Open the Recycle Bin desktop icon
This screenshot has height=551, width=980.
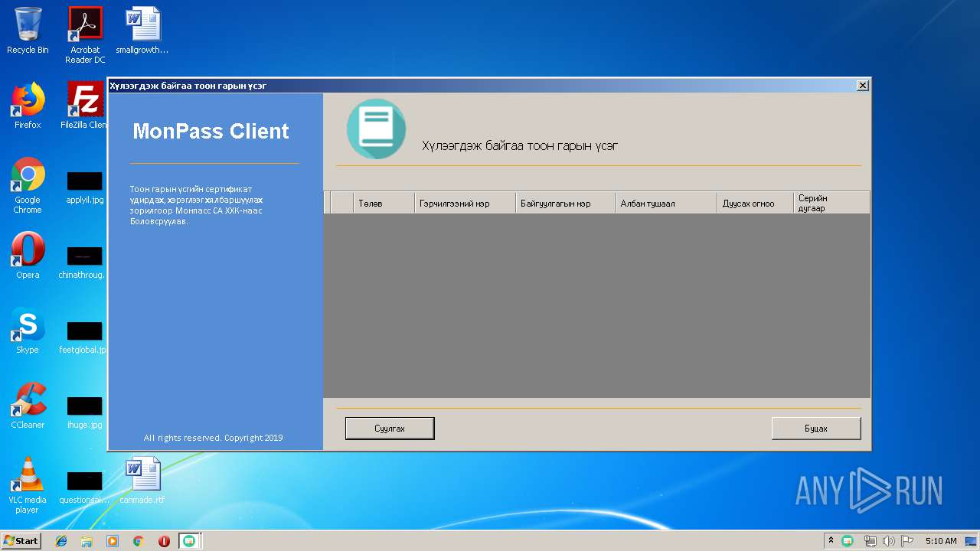pyautogui.click(x=28, y=31)
